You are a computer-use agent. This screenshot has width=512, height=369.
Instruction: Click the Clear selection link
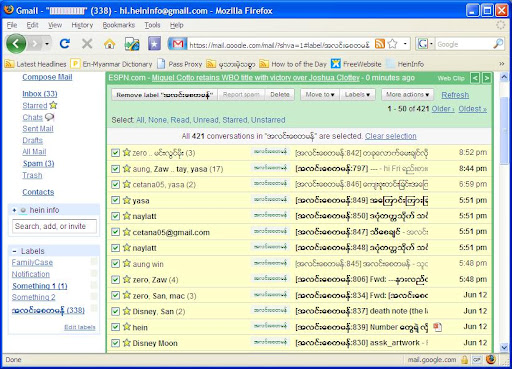coord(391,136)
